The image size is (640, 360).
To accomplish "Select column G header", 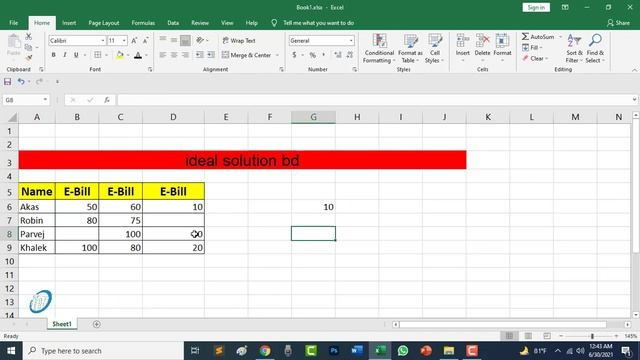I will [313, 117].
